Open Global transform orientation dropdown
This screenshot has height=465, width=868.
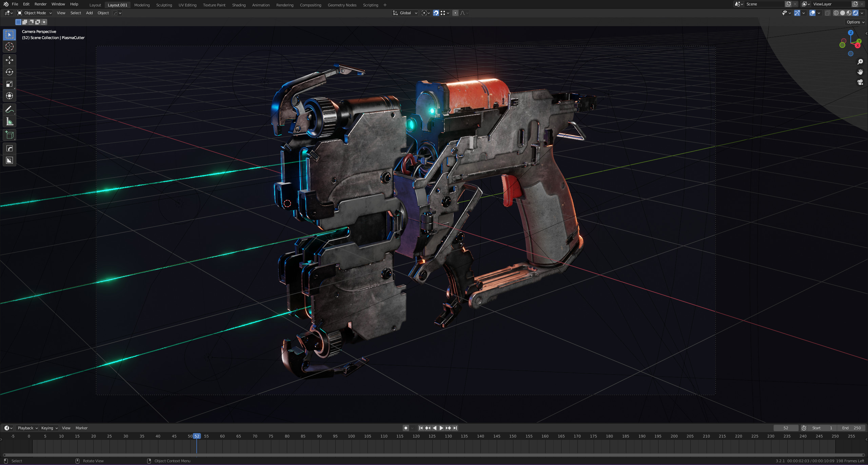point(405,13)
